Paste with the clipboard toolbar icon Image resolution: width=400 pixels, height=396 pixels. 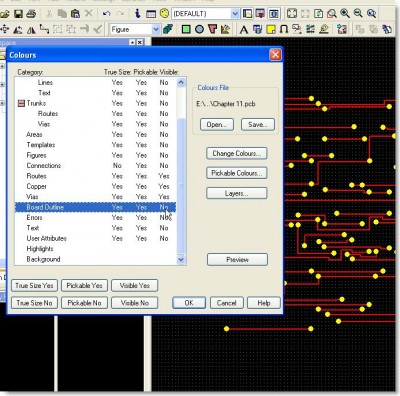[x=76, y=14]
